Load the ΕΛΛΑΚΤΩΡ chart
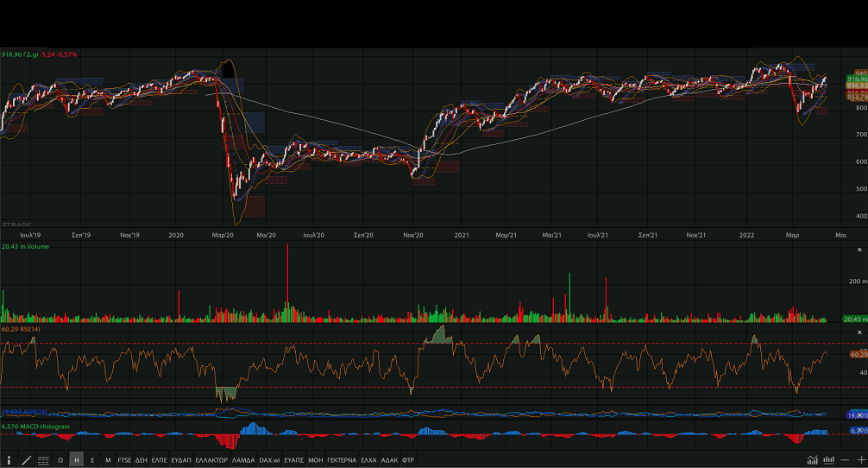868x468 pixels. tap(211, 460)
